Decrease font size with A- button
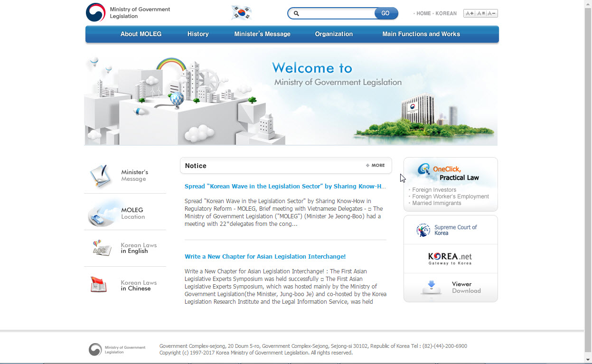Screen dimensions: 592x364 click(x=492, y=13)
